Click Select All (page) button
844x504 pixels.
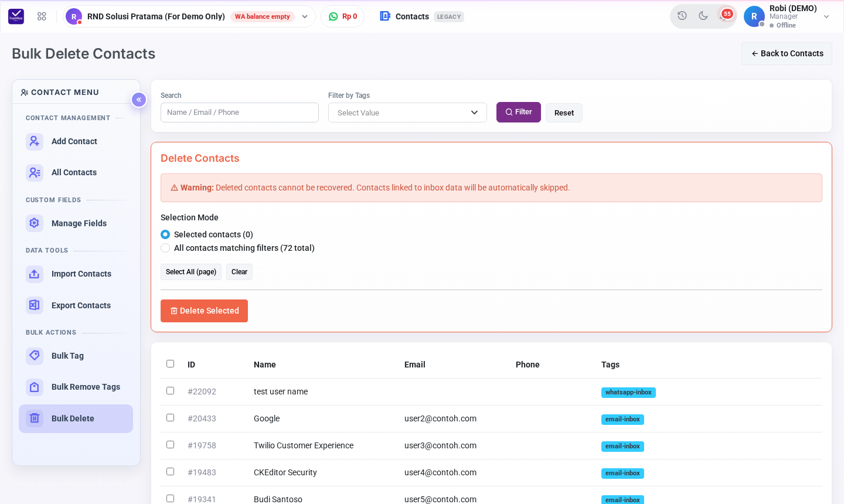coord(191,272)
